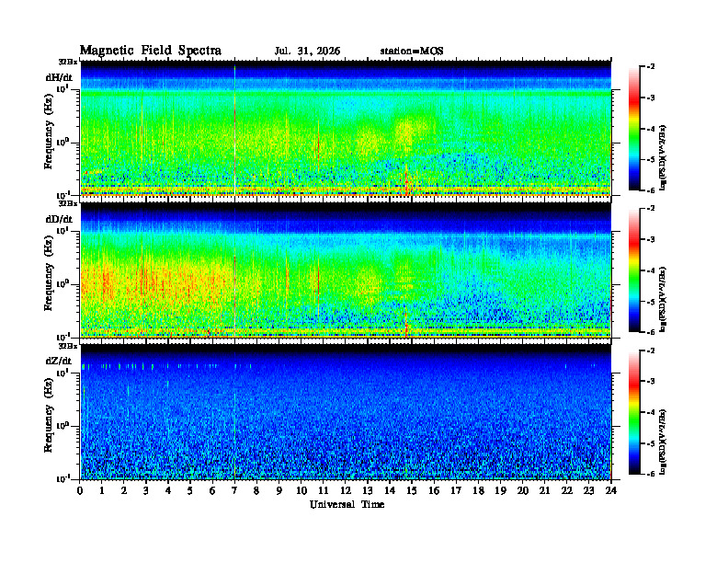Screen dimensions: 728x563
Task: Click the hour 16 tick label on time axis
Action: coord(434,491)
